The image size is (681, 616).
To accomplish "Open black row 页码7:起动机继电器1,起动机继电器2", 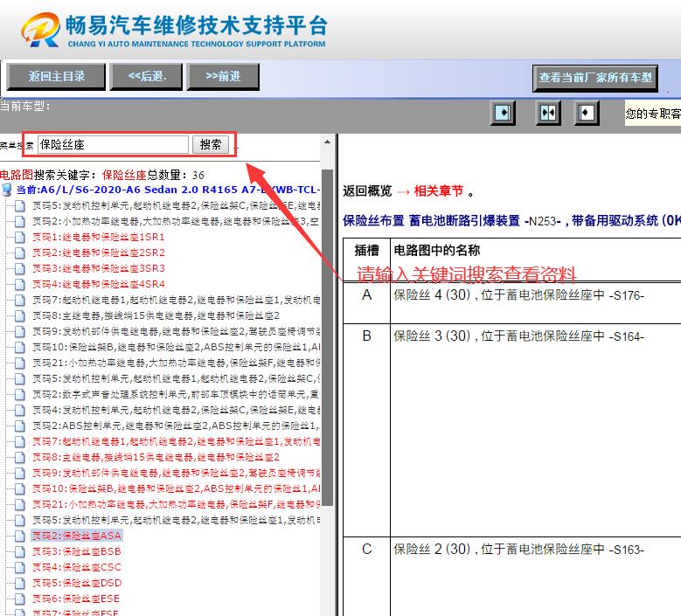I will 176,300.
